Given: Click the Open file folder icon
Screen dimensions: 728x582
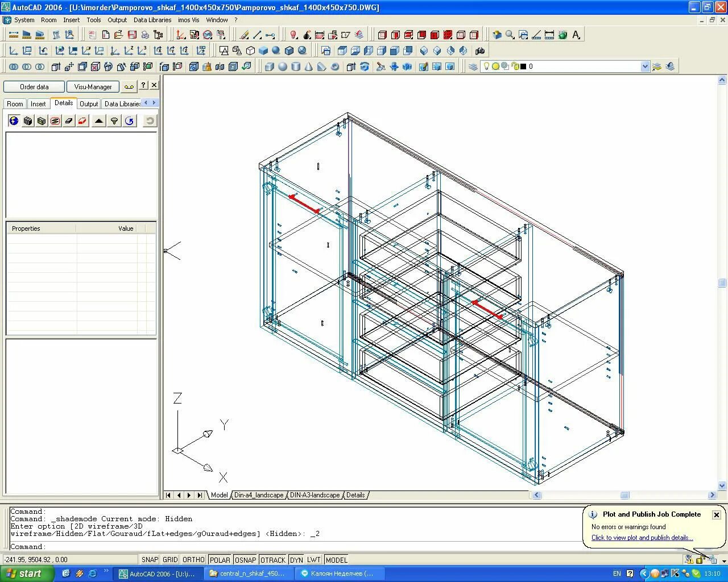Looking at the screenshot, I should [118, 35].
